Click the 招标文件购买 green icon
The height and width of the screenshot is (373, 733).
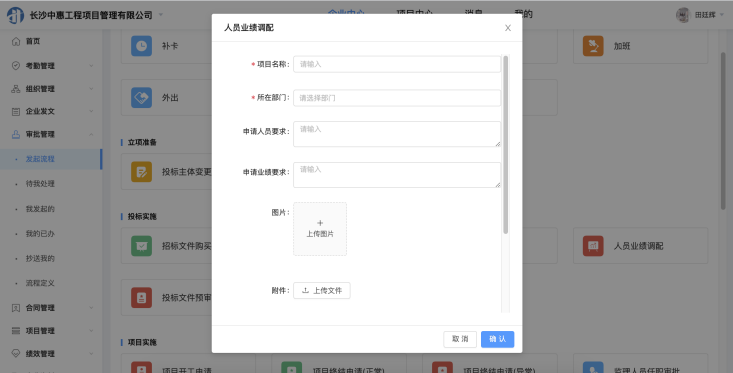pos(141,246)
